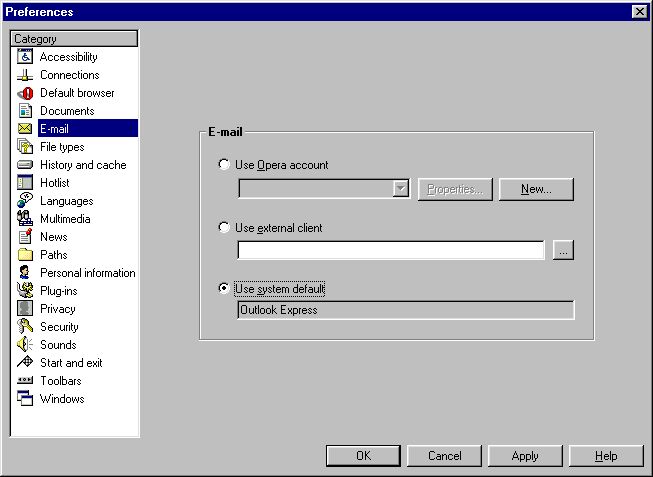Open the Multimedia category
Image resolution: width=653 pixels, height=477 pixels.
tap(65, 219)
